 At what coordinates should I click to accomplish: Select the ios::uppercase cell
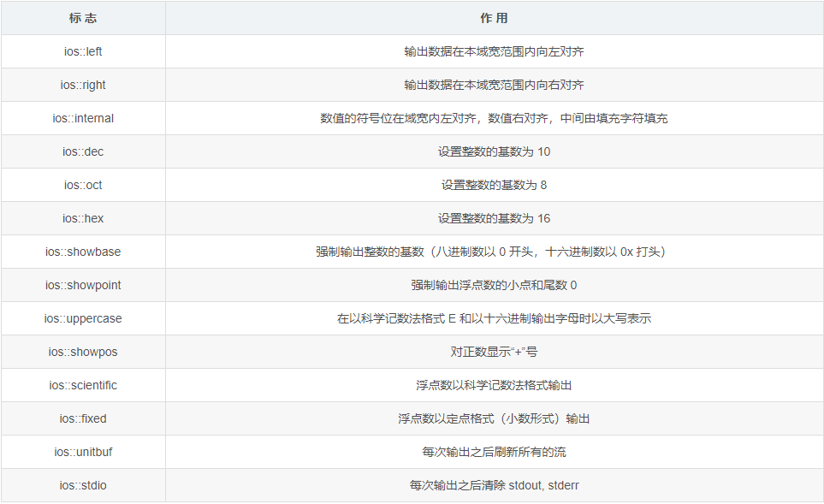83,318
